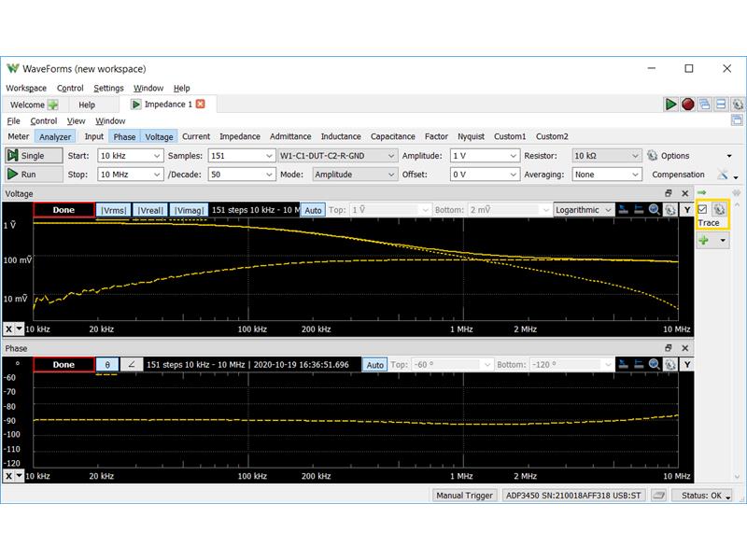747x560 pixels.
Task: Open Voltage plot settings gear
Action: coord(669,209)
